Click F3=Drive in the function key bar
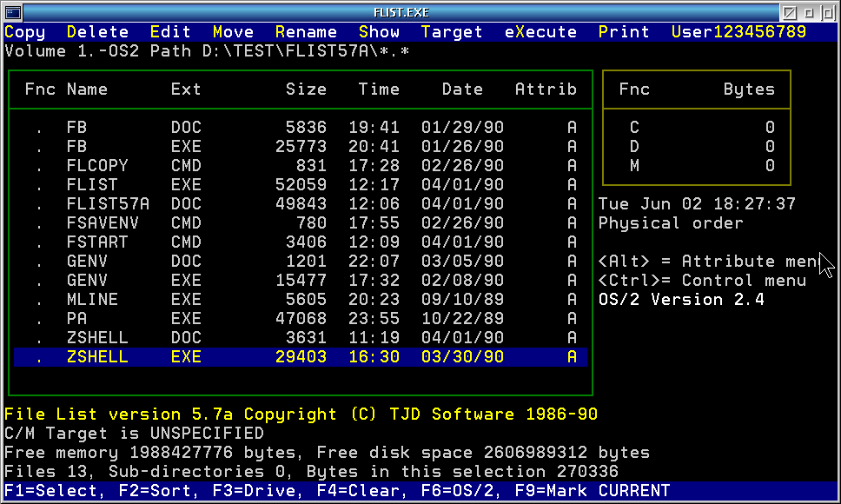 click(x=255, y=491)
